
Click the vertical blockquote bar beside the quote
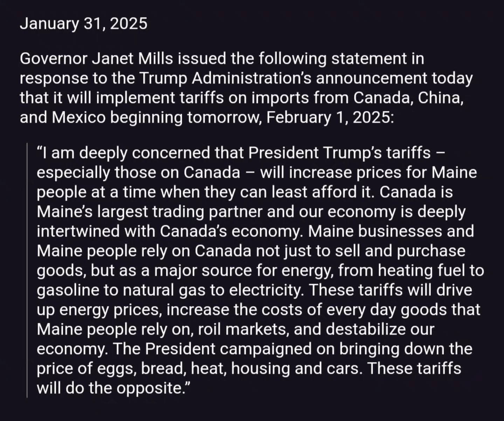coord(27,270)
